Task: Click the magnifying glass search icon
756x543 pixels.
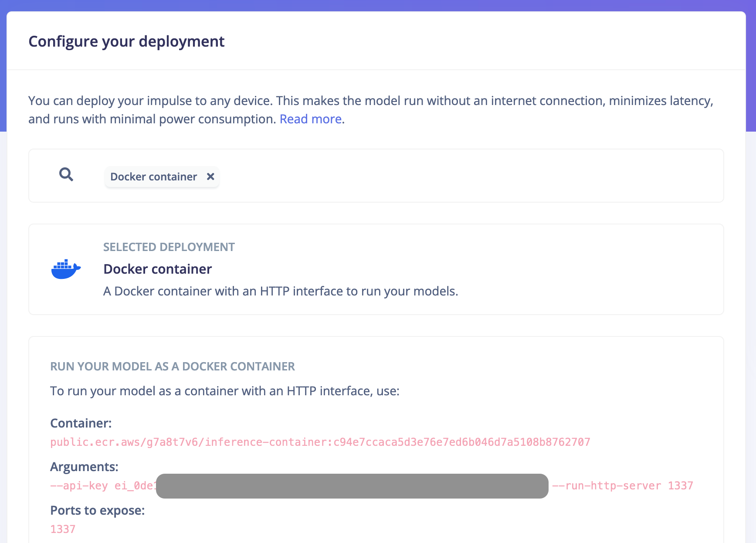Action: pyautogui.click(x=66, y=175)
